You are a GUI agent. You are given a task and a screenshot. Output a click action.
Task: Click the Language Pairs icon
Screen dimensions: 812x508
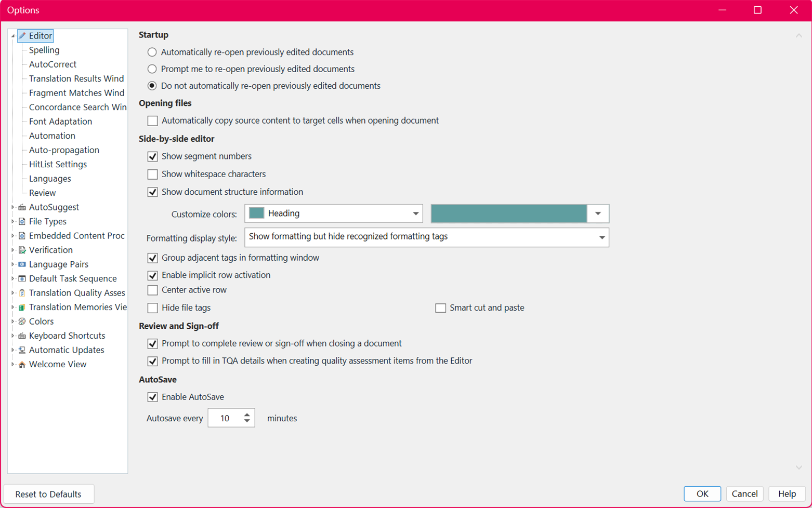coord(22,264)
